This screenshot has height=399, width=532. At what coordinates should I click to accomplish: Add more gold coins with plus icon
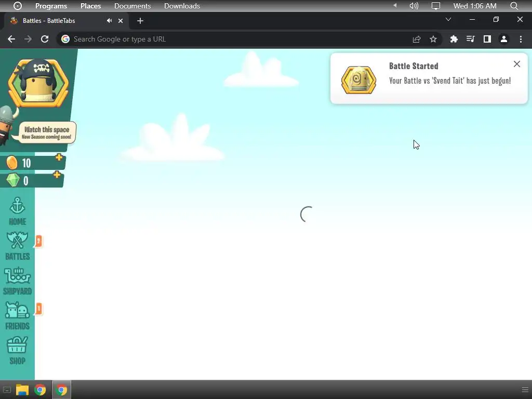coord(59,157)
